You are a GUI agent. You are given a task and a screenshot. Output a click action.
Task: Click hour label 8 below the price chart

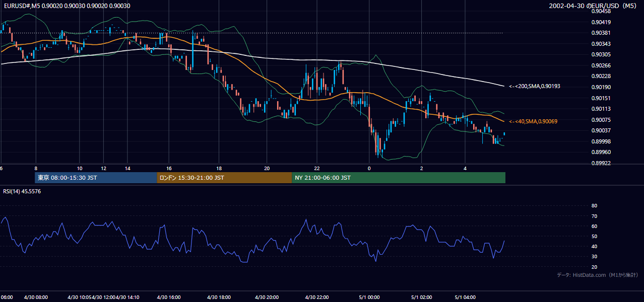(x=36, y=168)
